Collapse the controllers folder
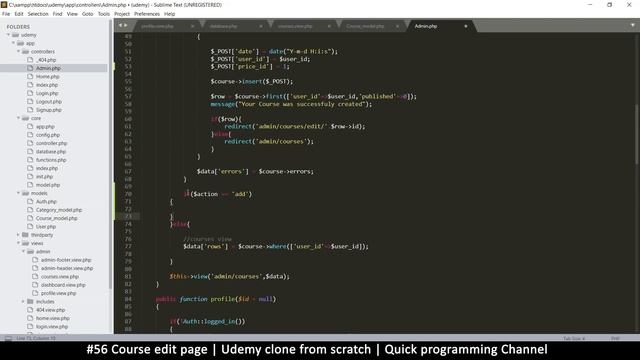The image size is (640, 360). (18, 51)
